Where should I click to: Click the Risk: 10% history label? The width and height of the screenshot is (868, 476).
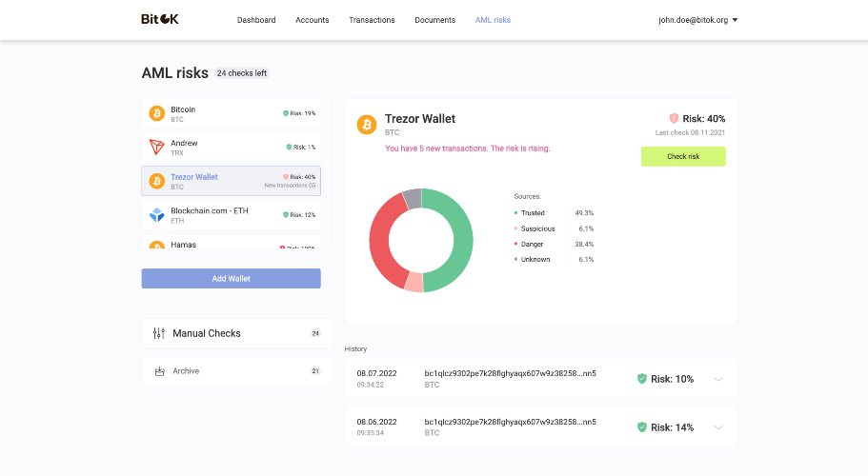click(x=672, y=379)
